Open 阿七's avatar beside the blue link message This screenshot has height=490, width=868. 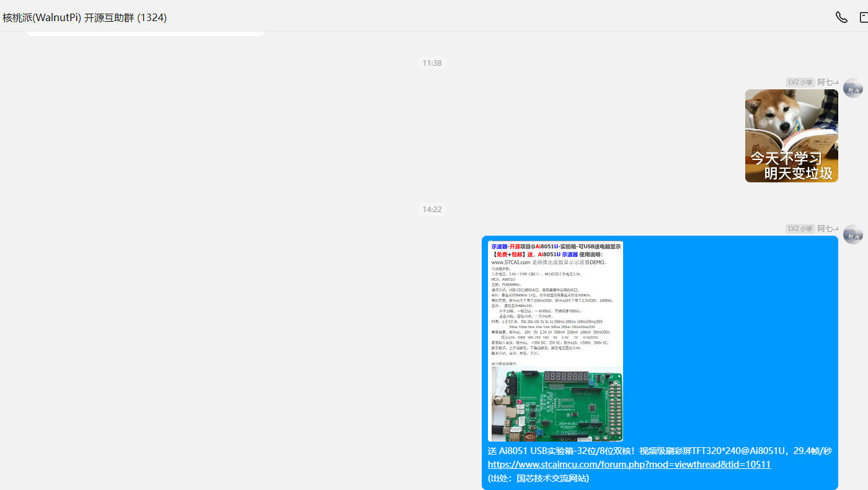point(853,234)
